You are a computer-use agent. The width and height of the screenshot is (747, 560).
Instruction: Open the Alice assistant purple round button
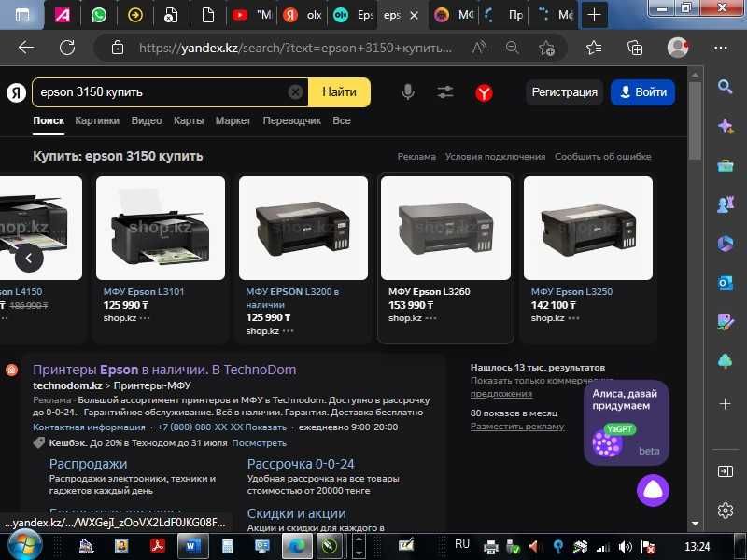point(653,491)
